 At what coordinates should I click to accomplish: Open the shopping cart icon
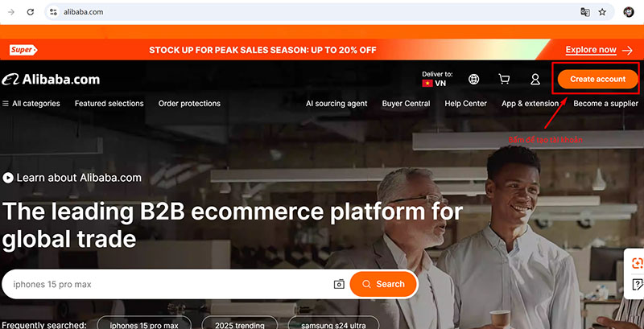[504, 79]
